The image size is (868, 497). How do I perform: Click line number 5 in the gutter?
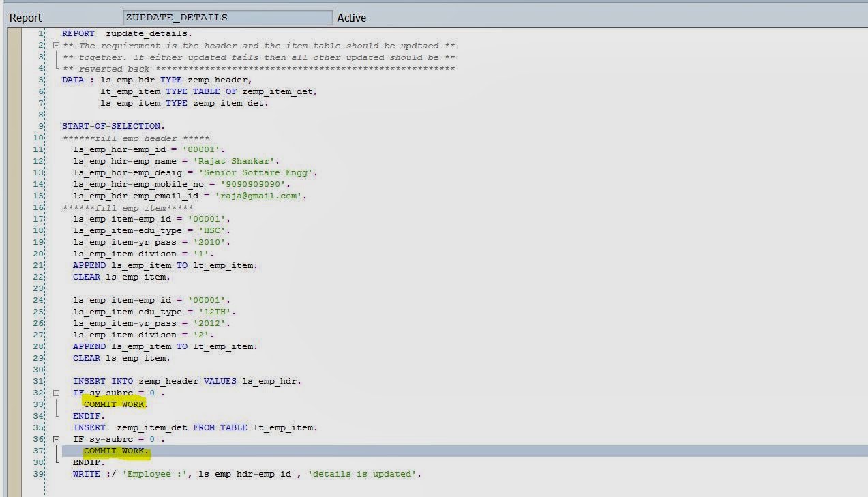41,80
